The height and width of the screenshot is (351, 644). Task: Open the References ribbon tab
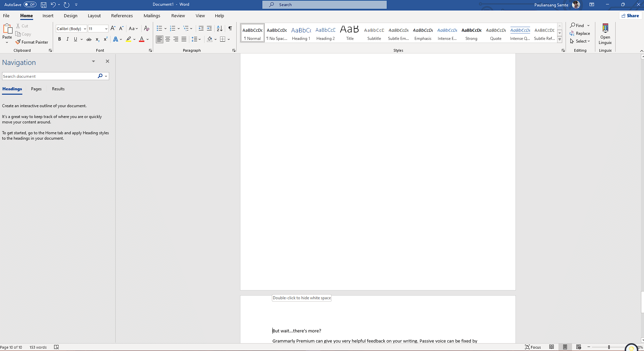click(122, 16)
